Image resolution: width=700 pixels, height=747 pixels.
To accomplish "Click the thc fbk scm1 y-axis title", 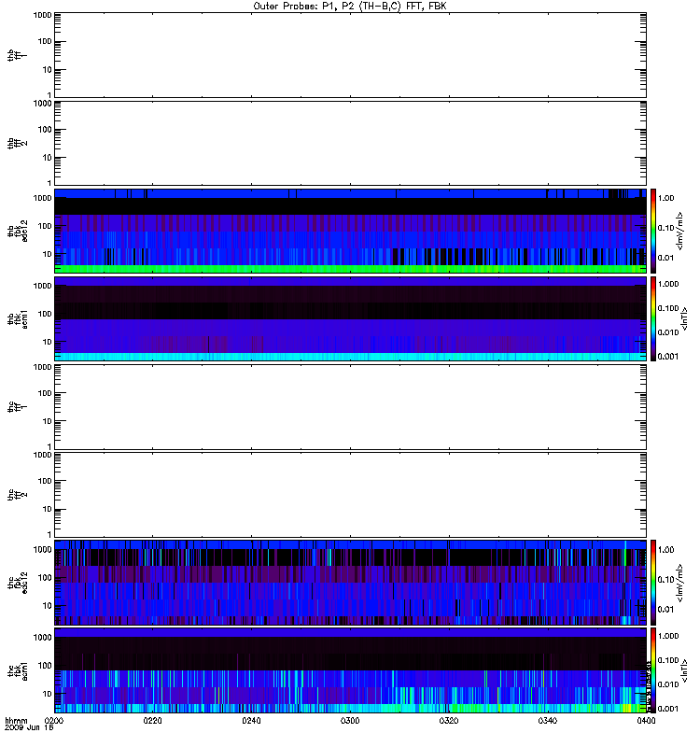I will 17,670.
